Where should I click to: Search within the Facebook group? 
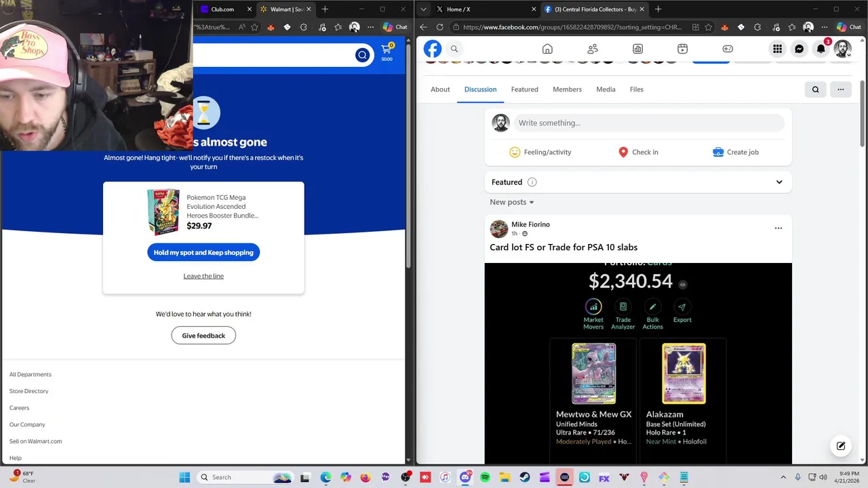[x=816, y=89]
